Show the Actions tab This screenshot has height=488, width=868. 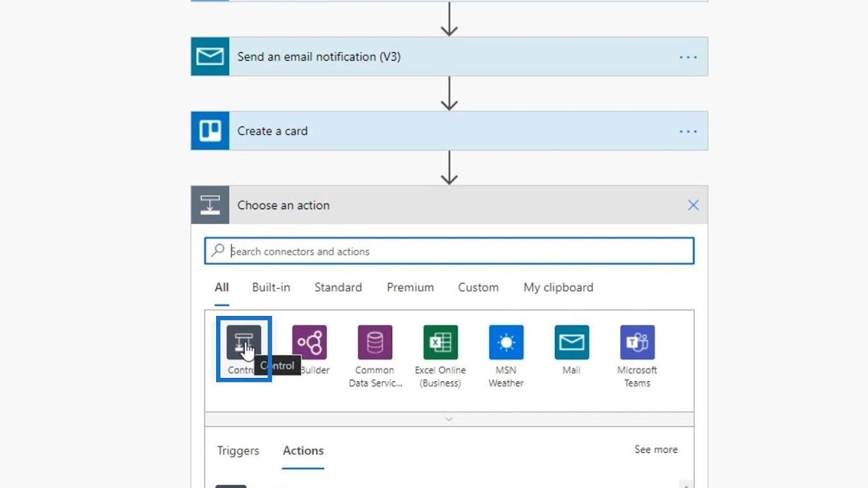click(303, 451)
